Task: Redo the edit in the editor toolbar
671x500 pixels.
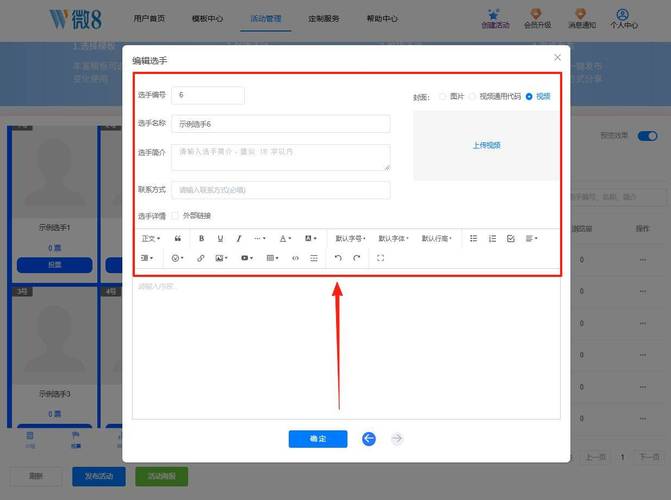Action: 357,258
